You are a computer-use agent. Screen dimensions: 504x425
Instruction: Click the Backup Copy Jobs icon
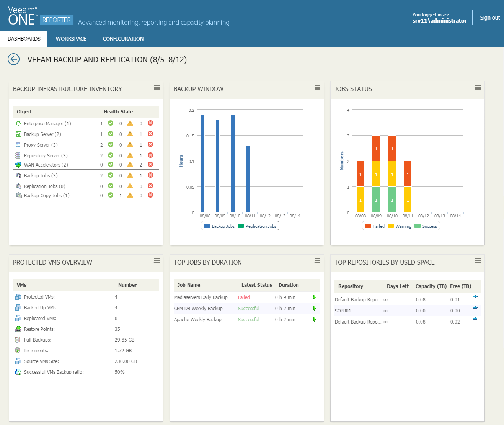[x=18, y=195]
